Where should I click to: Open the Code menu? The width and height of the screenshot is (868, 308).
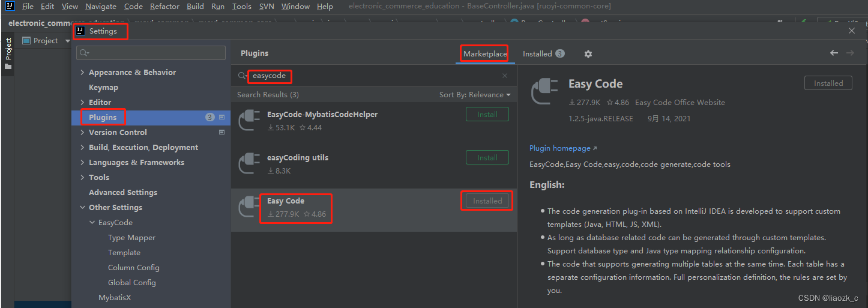point(133,7)
